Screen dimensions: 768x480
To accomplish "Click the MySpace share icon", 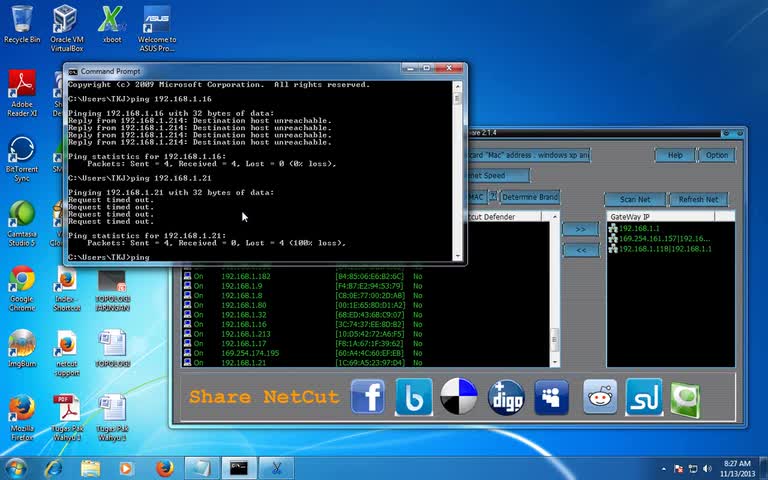I will (x=552, y=397).
